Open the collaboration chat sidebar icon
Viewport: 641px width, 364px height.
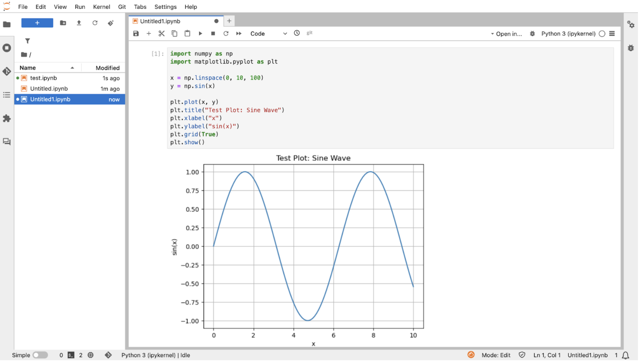pyautogui.click(x=7, y=141)
